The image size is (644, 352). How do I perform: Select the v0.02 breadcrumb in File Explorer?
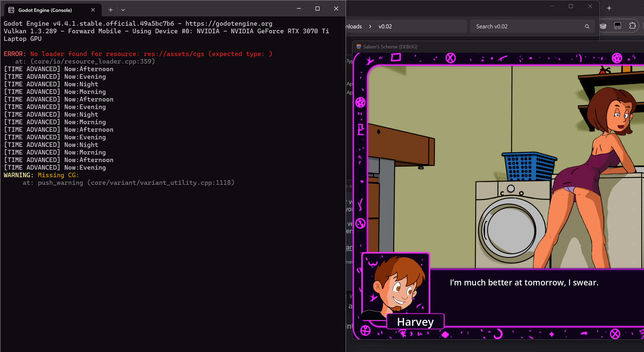click(385, 27)
